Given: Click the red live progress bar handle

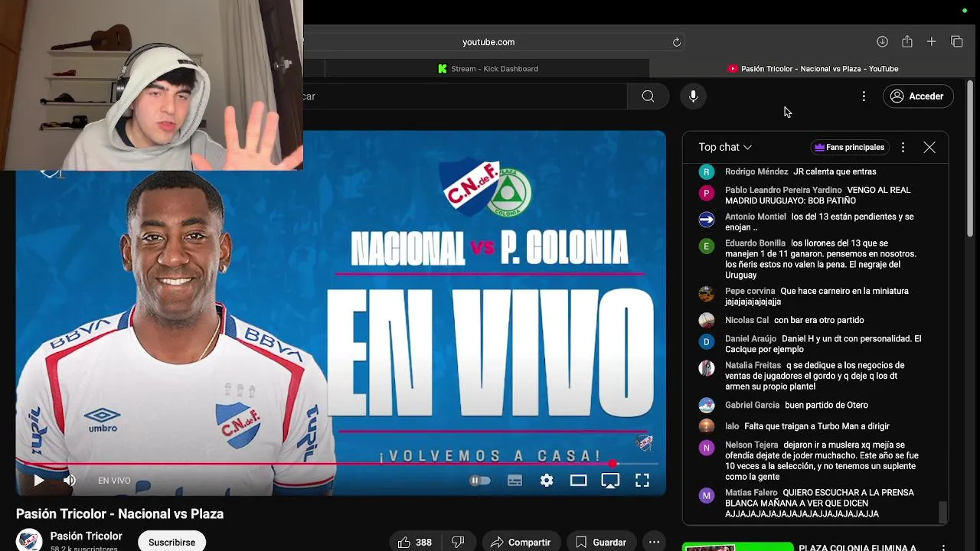Looking at the screenshot, I should pos(613,464).
